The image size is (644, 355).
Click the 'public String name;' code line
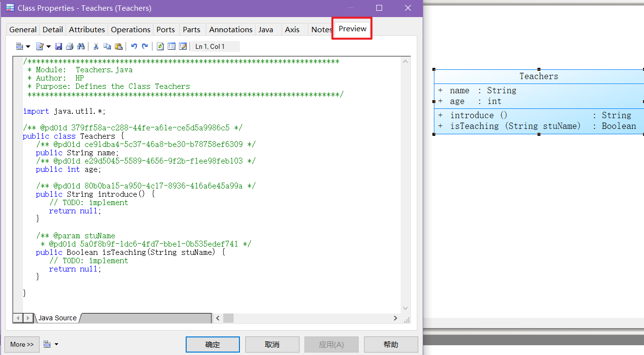(x=78, y=153)
